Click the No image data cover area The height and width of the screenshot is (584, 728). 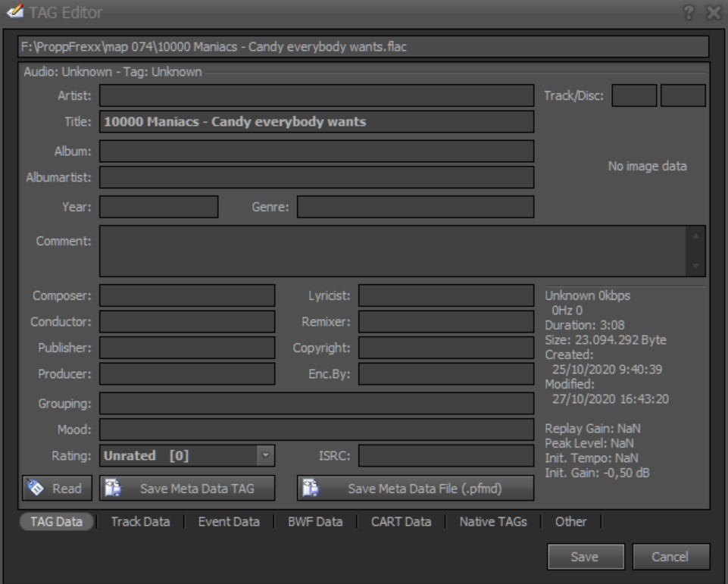click(x=647, y=166)
